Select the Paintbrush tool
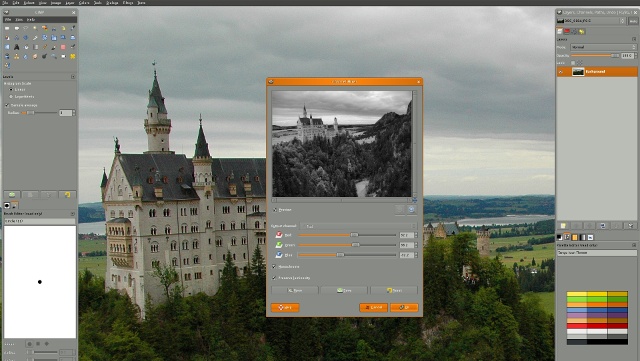Image resolution: width=640 pixels, height=361 pixels. pos(54,47)
